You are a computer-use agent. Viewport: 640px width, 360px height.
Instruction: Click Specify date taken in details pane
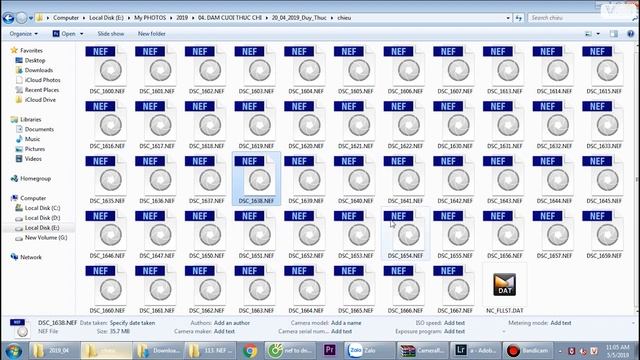click(x=132, y=323)
